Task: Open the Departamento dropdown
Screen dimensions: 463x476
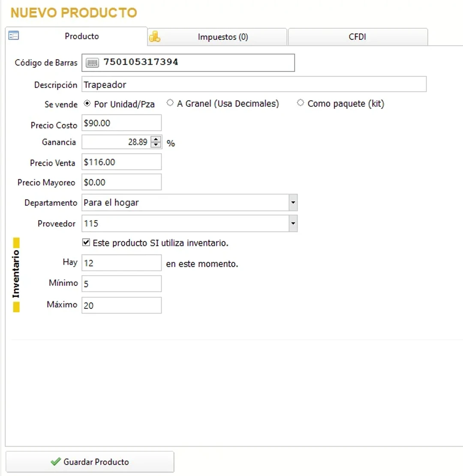Action: [x=293, y=202]
